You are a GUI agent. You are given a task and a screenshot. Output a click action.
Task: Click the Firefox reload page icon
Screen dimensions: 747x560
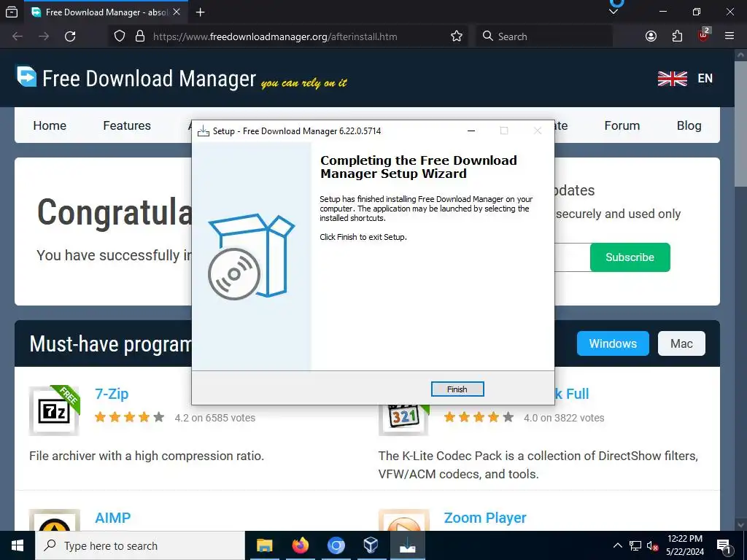pos(70,36)
